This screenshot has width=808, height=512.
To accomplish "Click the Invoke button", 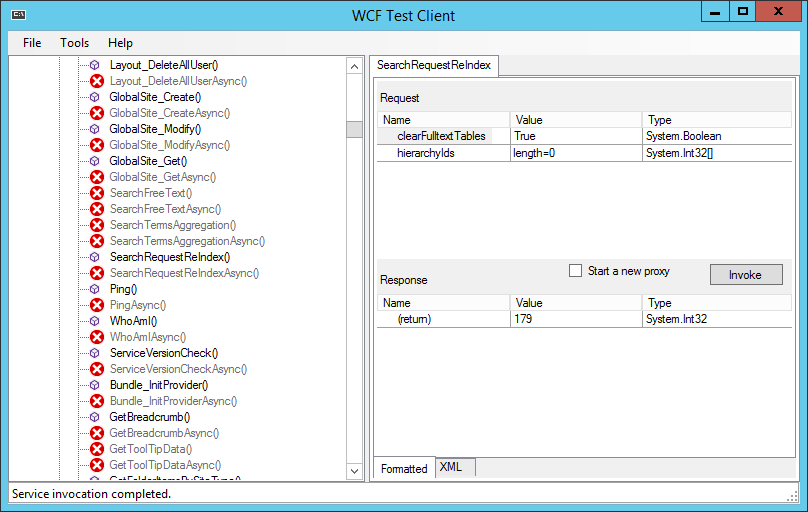I will (746, 275).
